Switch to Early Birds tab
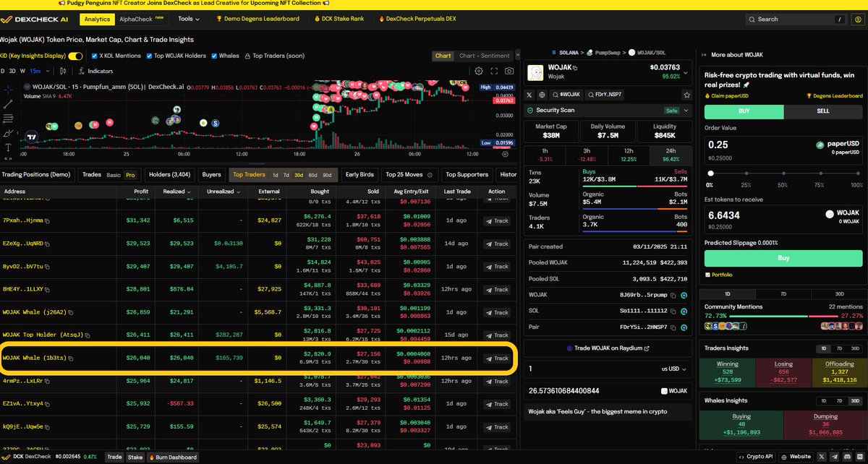The image size is (868, 464). [359, 174]
